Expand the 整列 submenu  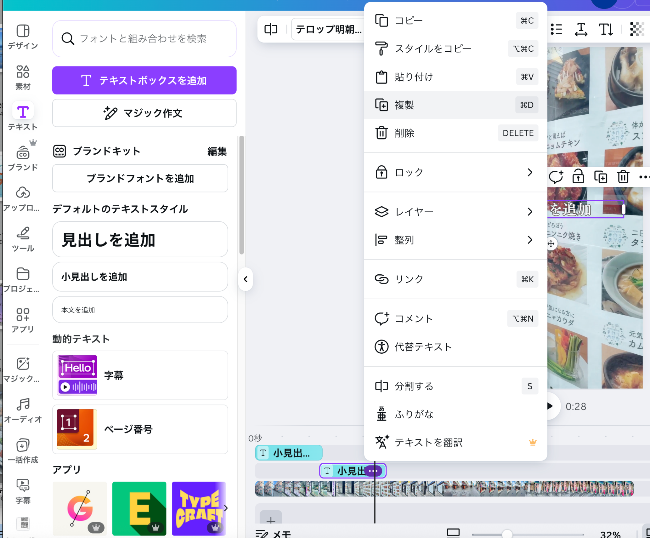tap(455, 240)
